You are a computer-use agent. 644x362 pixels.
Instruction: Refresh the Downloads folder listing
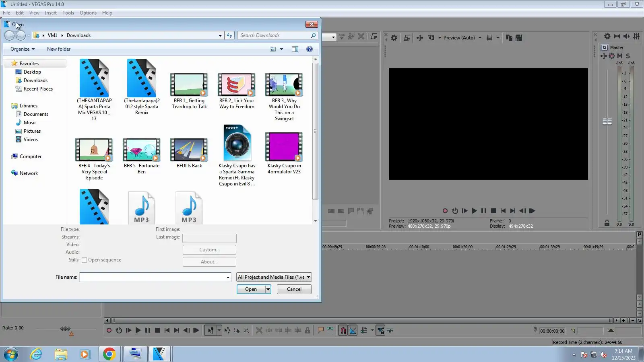point(229,35)
